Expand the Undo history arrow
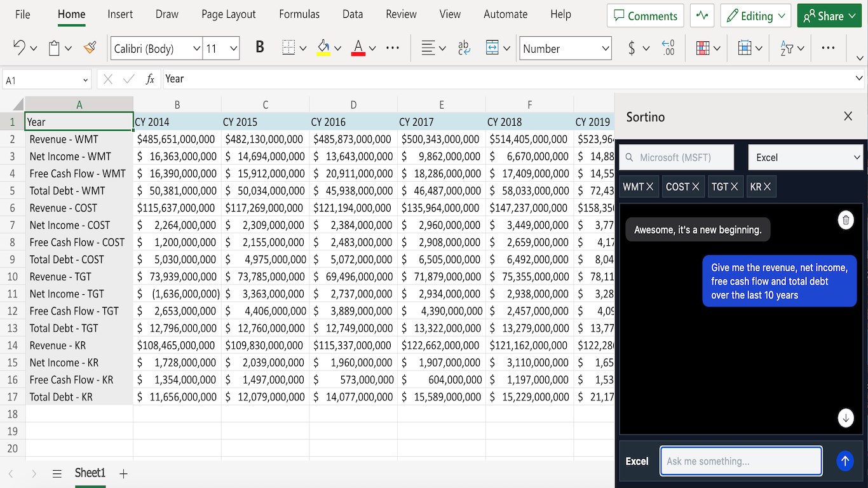 (x=34, y=48)
